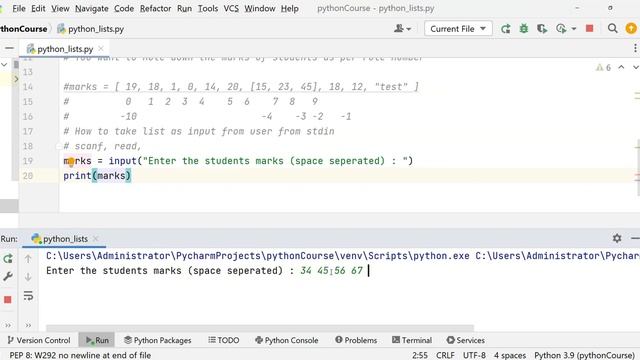Open the Help menu
640x360 pixels.
(289, 8)
